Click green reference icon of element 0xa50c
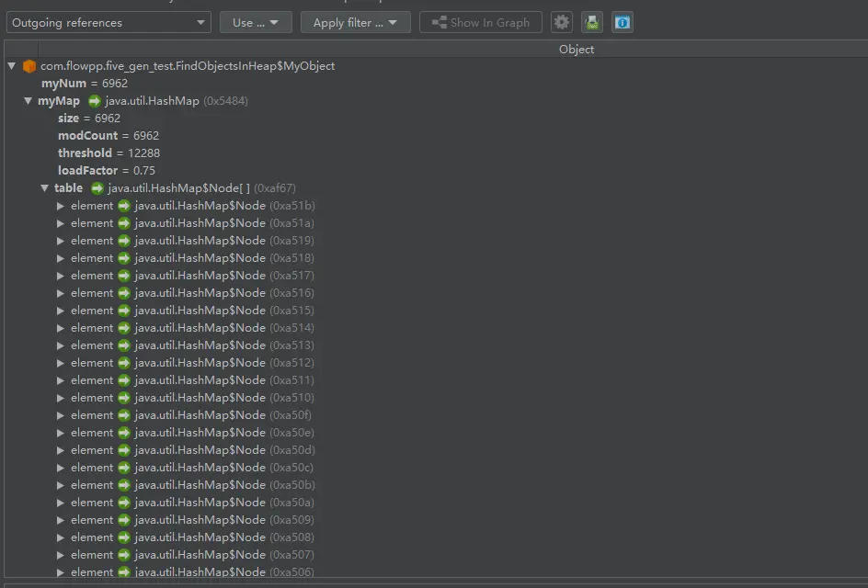The width and height of the screenshot is (868, 588). [124, 468]
